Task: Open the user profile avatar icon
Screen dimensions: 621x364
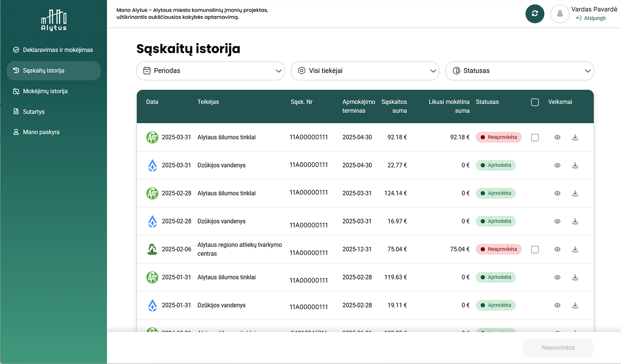Action: tap(560, 14)
